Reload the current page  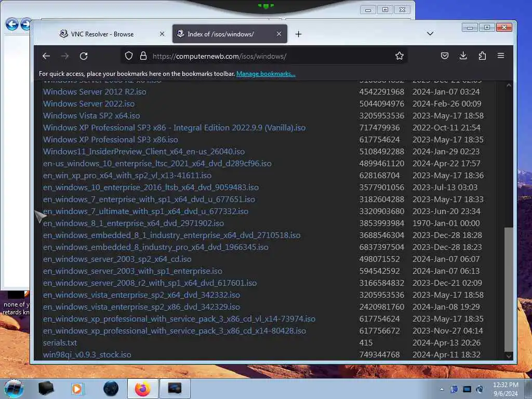tap(84, 56)
